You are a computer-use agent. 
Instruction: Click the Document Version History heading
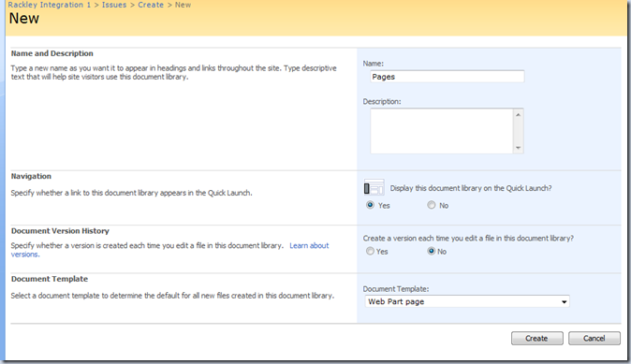coord(60,231)
